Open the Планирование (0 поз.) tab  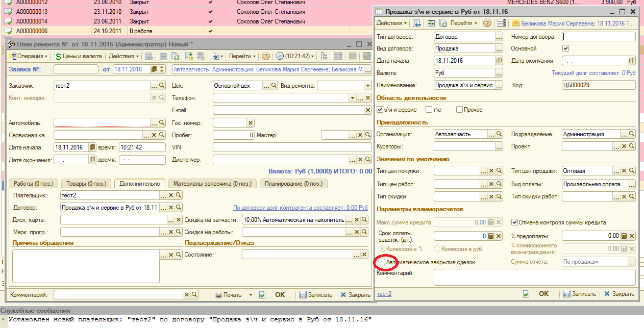point(293,184)
